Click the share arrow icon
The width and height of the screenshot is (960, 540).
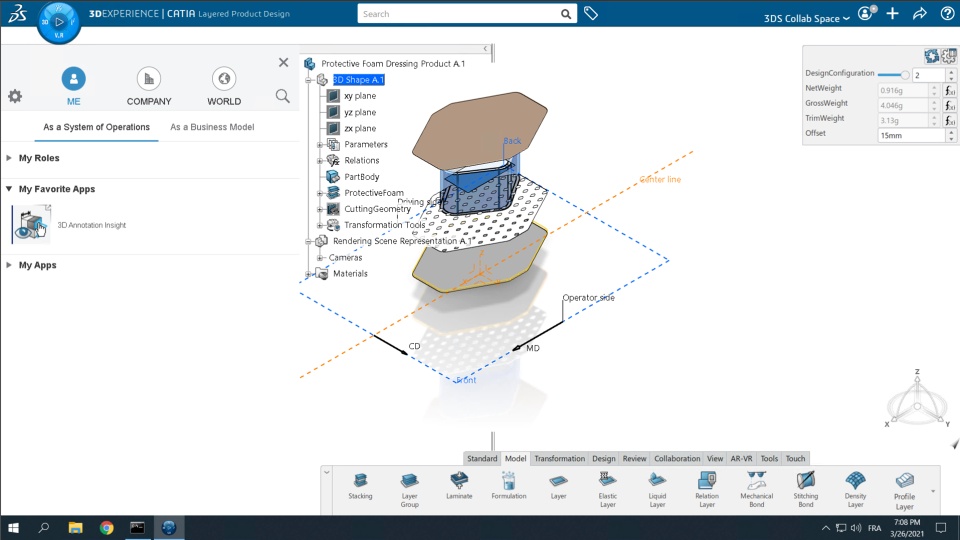pos(920,13)
